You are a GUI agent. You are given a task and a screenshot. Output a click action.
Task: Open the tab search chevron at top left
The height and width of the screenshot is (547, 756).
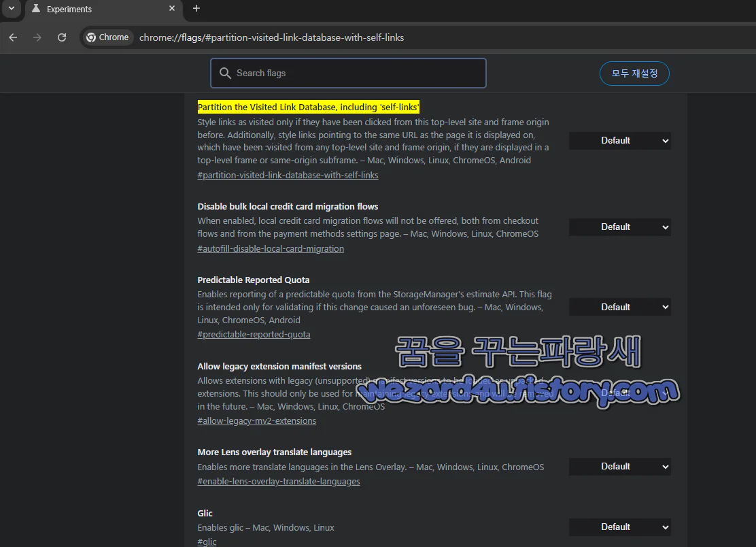(x=11, y=9)
